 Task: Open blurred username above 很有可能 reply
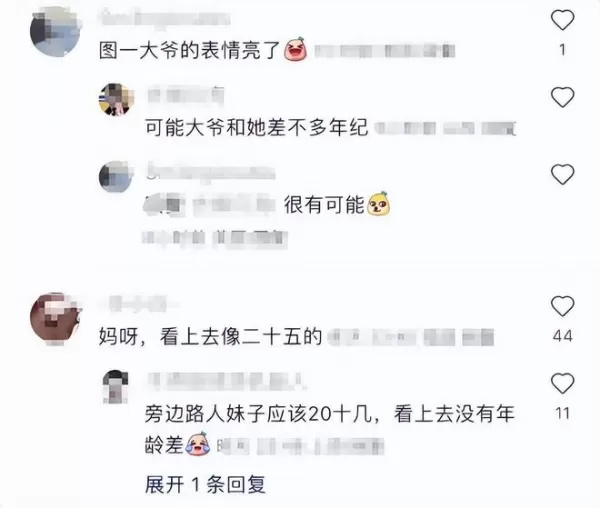[x=210, y=172]
